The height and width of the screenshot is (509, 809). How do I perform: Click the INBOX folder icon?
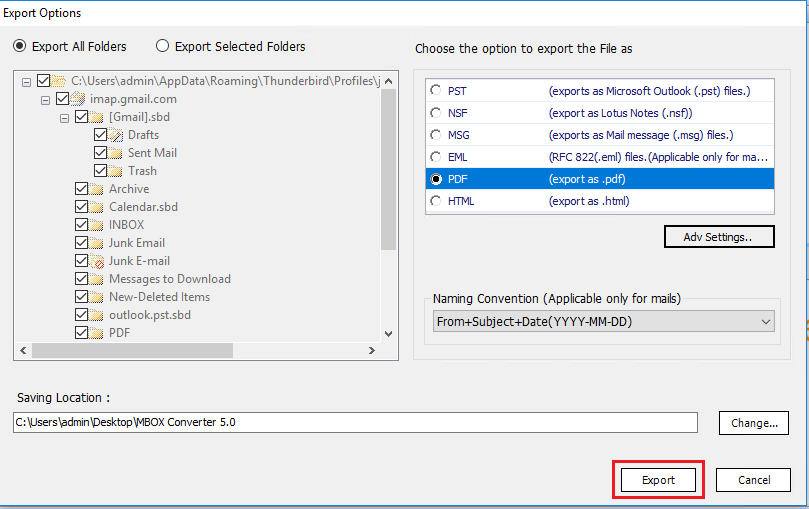tap(96, 225)
